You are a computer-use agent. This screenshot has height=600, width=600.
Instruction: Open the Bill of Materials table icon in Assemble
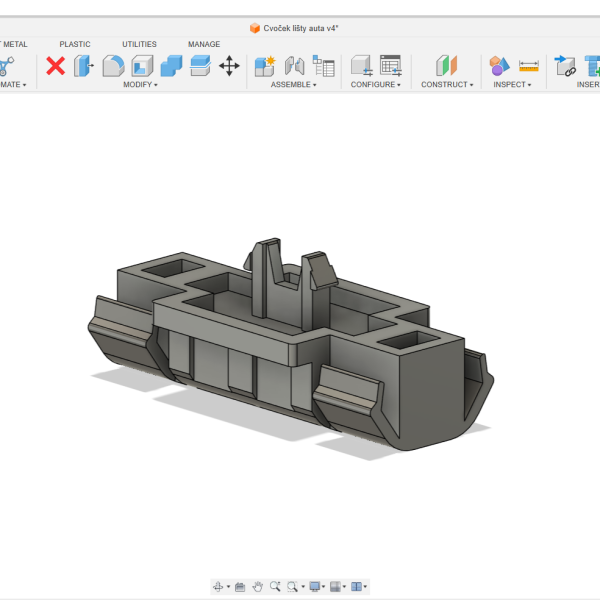coord(324,66)
